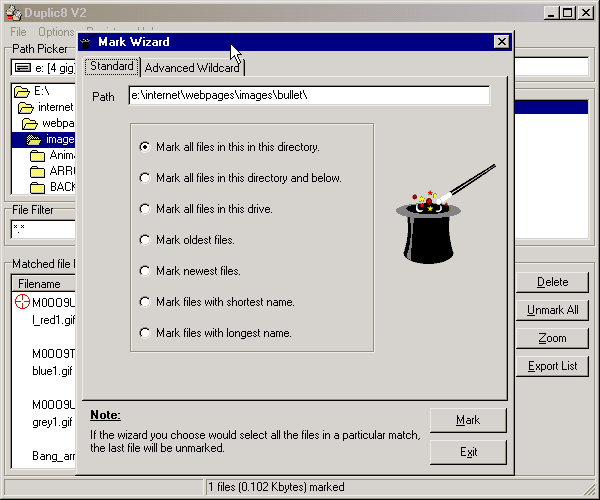This screenshot has height=500, width=600.
Task: Click the Export List button
Action: coord(552,366)
